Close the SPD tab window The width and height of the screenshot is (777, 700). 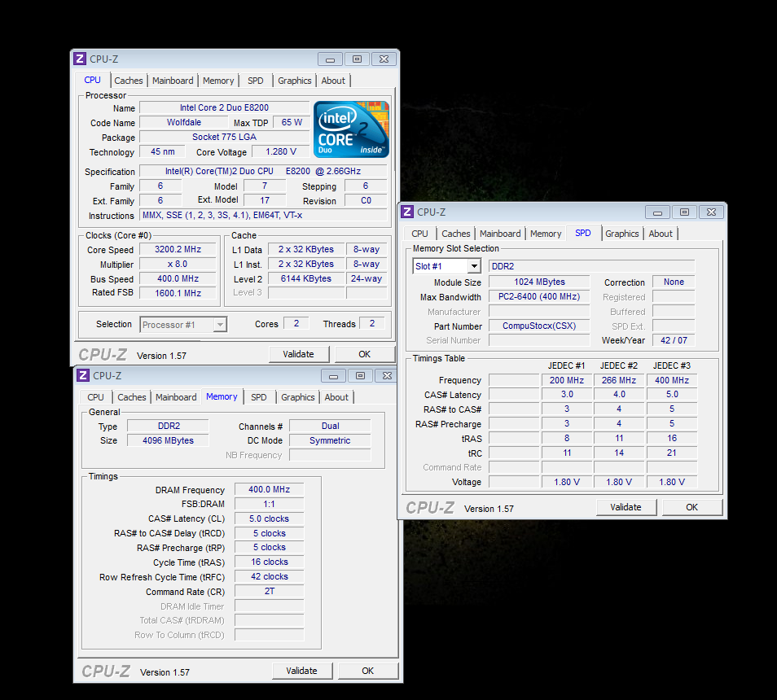(711, 212)
